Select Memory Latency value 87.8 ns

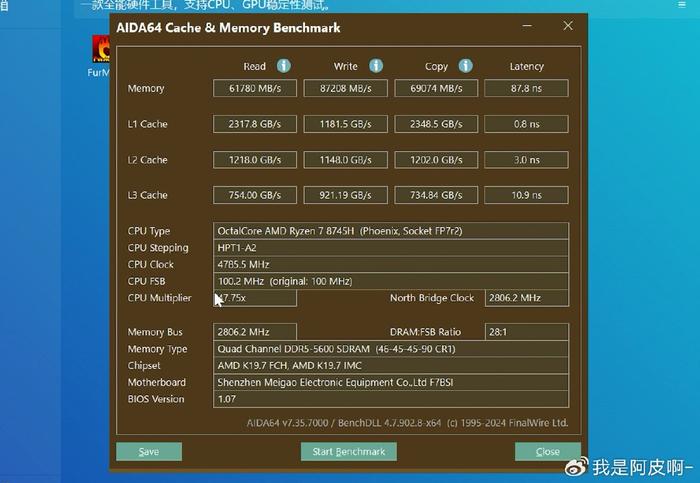[526, 88]
